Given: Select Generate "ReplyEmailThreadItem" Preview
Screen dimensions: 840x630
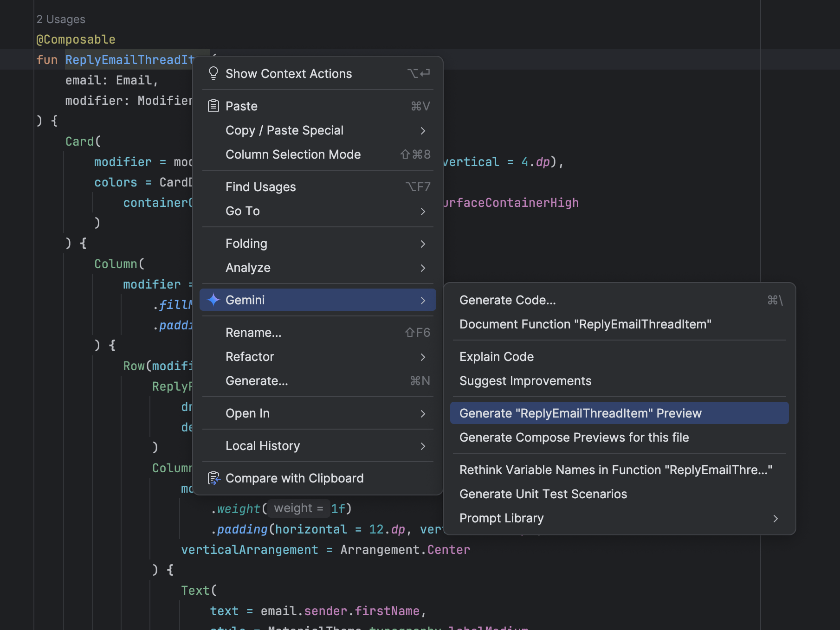Looking at the screenshot, I should (581, 412).
